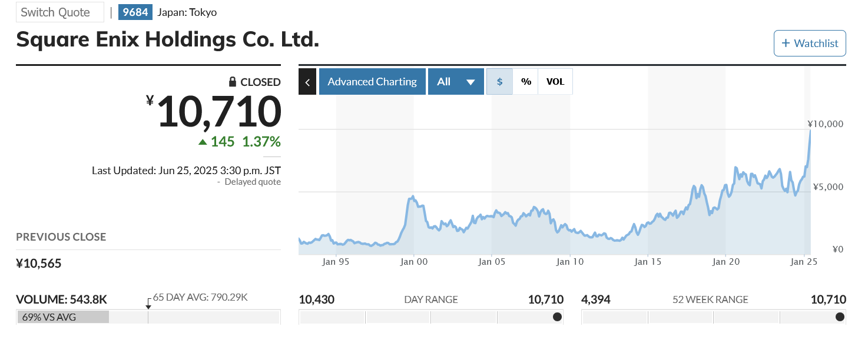Click the ¥10,710 current price
Viewport: 868px width, 343px height.
[x=214, y=112]
